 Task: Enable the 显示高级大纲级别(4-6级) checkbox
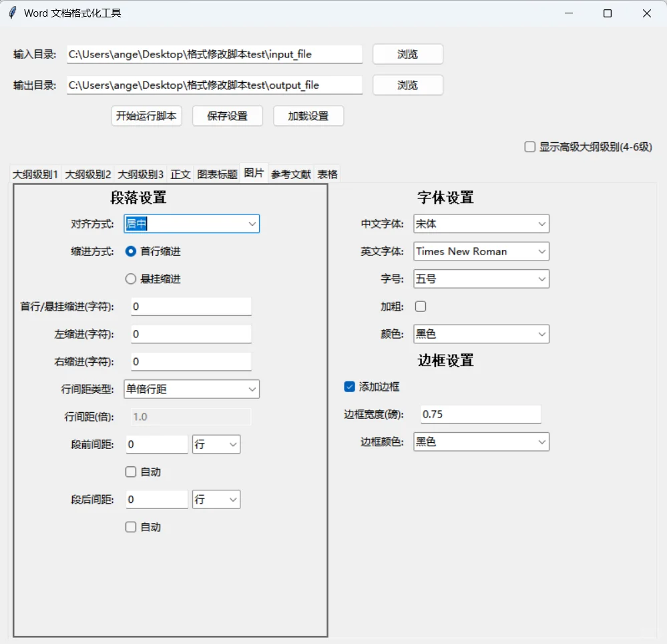pyautogui.click(x=529, y=146)
